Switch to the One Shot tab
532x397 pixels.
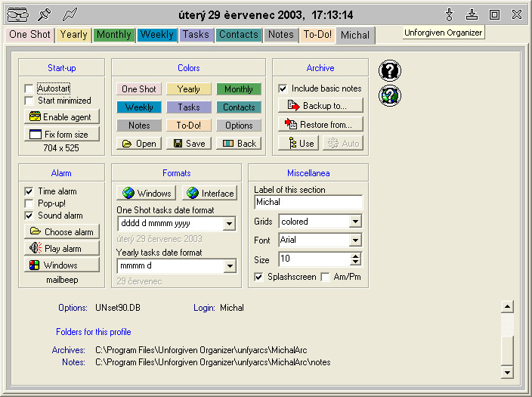30,35
